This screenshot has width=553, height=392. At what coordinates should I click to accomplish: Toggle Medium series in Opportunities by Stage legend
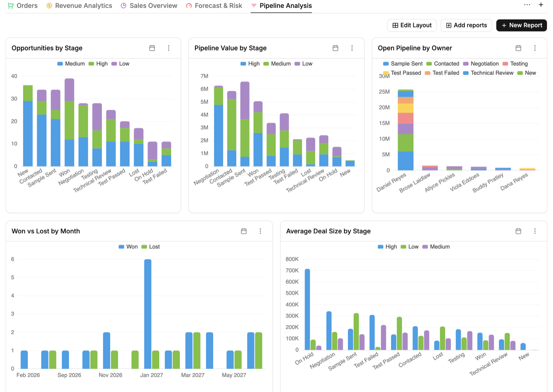71,64
